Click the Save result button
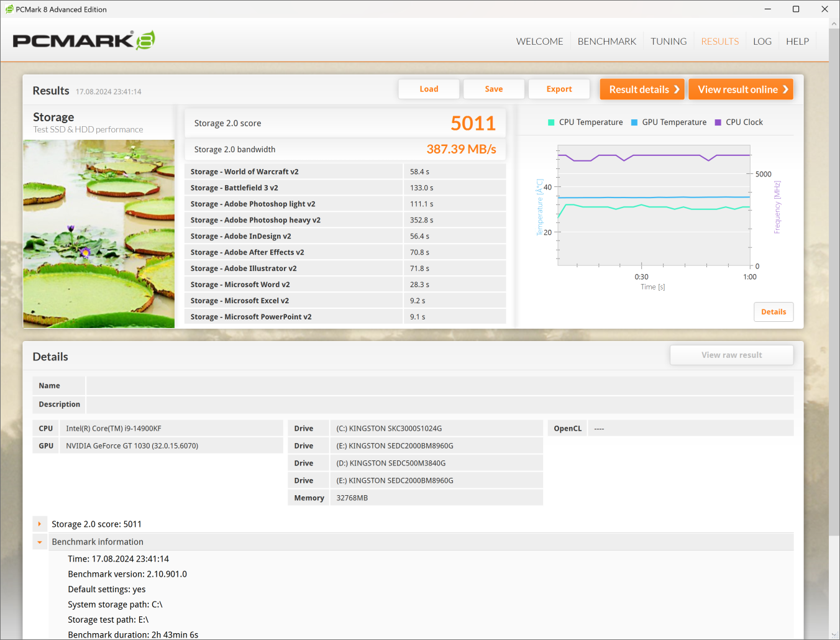The height and width of the screenshot is (640, 840). 494,89
